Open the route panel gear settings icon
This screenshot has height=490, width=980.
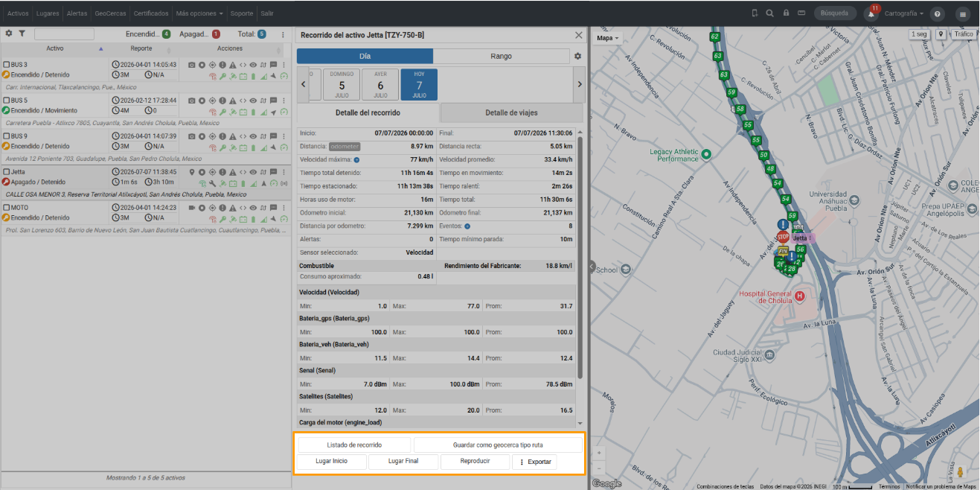(577, 56)
